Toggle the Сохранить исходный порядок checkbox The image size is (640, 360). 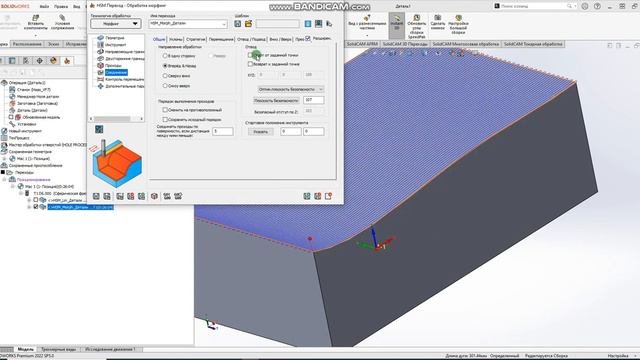[x=165, y=120]
